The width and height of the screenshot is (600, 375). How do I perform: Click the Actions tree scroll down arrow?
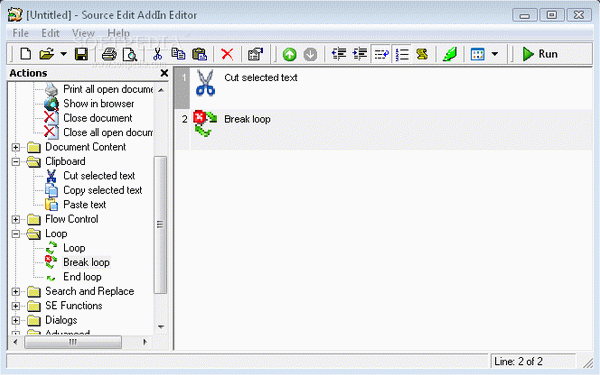coord(161,327)
